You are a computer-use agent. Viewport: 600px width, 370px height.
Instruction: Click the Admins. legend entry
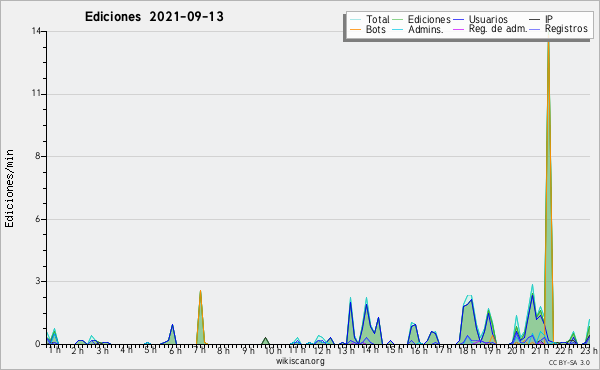click(418, 29)
